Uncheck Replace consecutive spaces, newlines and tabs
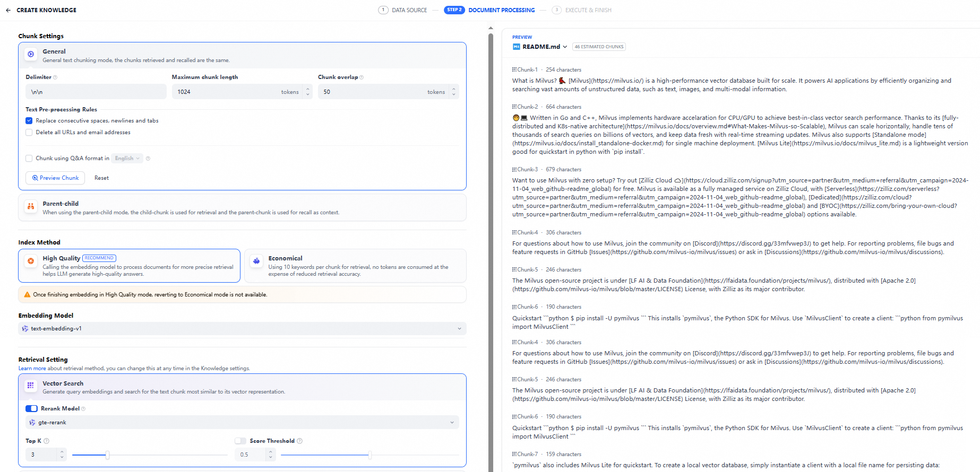The image size is (980, 472). click(29, 121)
